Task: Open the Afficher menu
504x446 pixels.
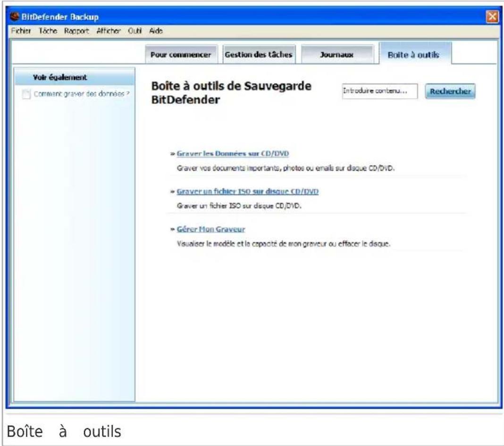Action: click(109, 31)
